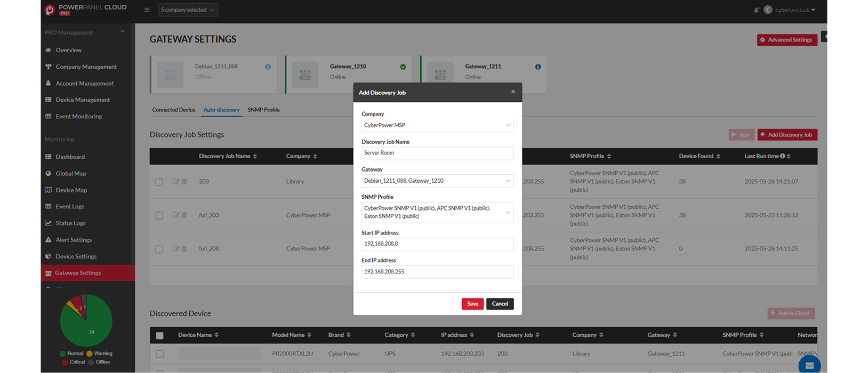The image size is (868, 373).
Task: Click the user avatar circle icon
Action: (x=768, y=10)
